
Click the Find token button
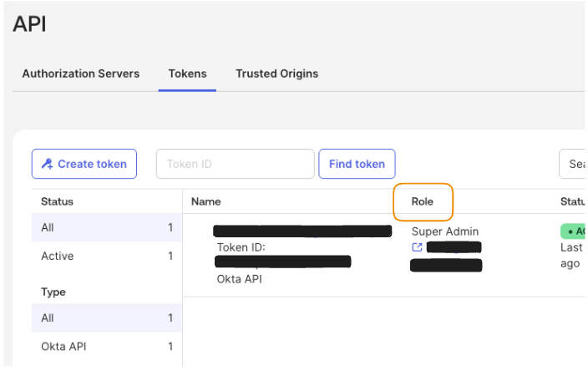(357, 164)
